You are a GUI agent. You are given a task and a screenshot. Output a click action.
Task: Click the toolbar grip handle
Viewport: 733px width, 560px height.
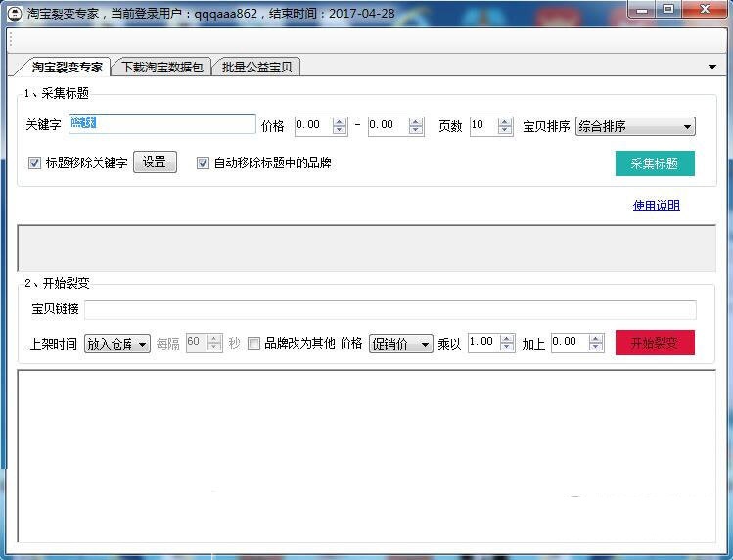[11, 41]
